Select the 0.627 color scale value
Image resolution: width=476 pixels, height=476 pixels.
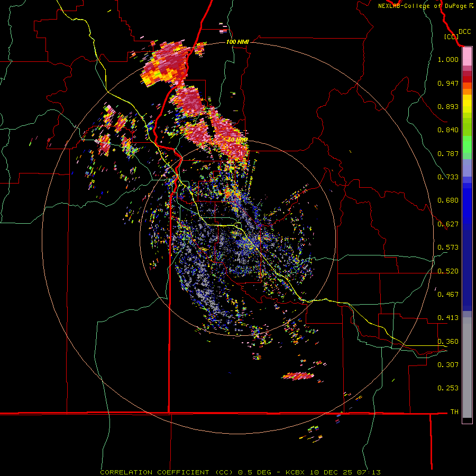pyautogui.click(x=448, y=224)
